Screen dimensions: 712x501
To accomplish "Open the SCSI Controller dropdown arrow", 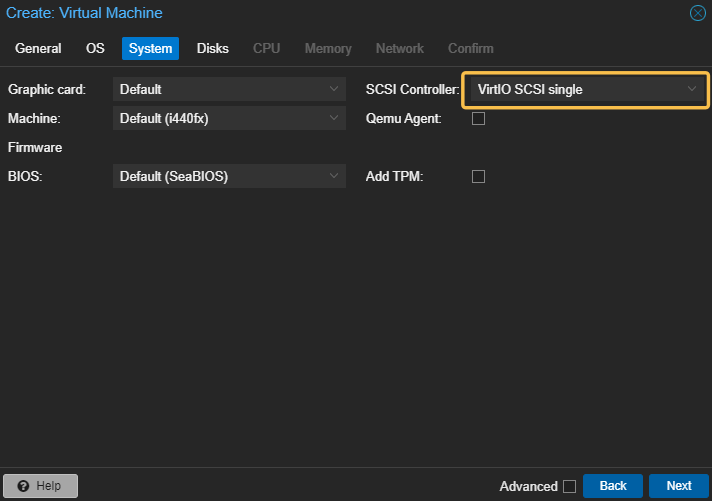I will 691,89.
